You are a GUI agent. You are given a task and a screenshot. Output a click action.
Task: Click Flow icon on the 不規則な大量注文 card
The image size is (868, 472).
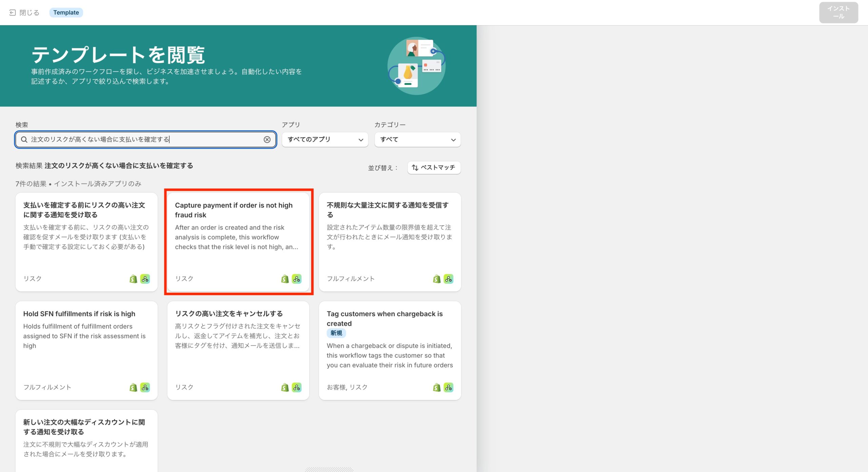point(448,279)
